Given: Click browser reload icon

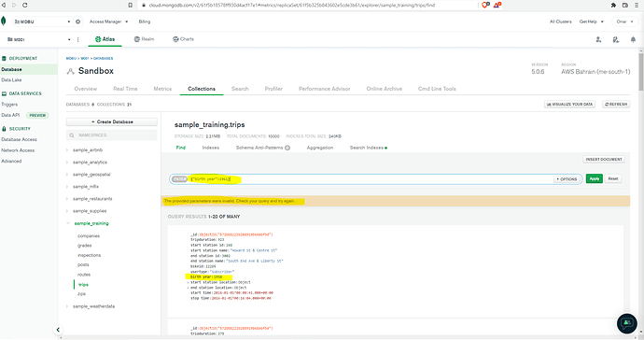Looking at the screenshot, I should [24, 5].
